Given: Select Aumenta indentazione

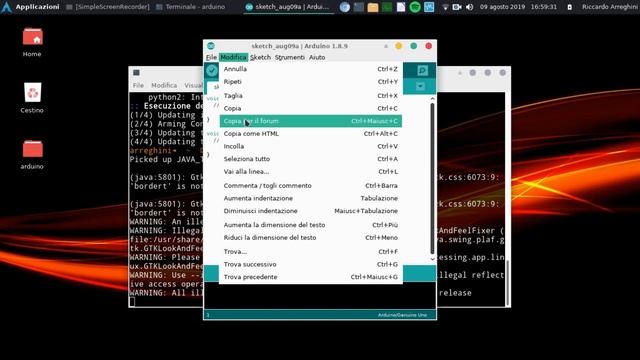Looking at the screenshot, I should coord(311,198).
